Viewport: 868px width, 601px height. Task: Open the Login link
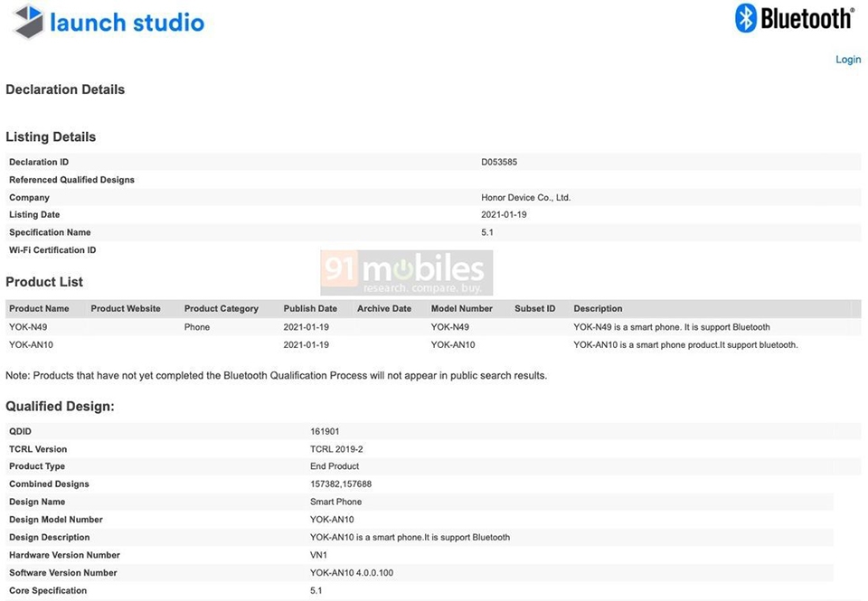coord(848,60)
